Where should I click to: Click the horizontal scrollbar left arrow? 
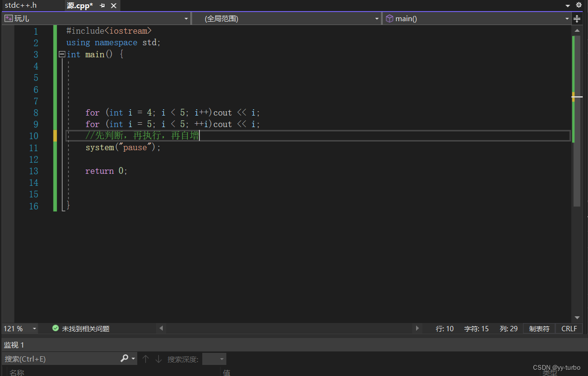click(161, 328)
